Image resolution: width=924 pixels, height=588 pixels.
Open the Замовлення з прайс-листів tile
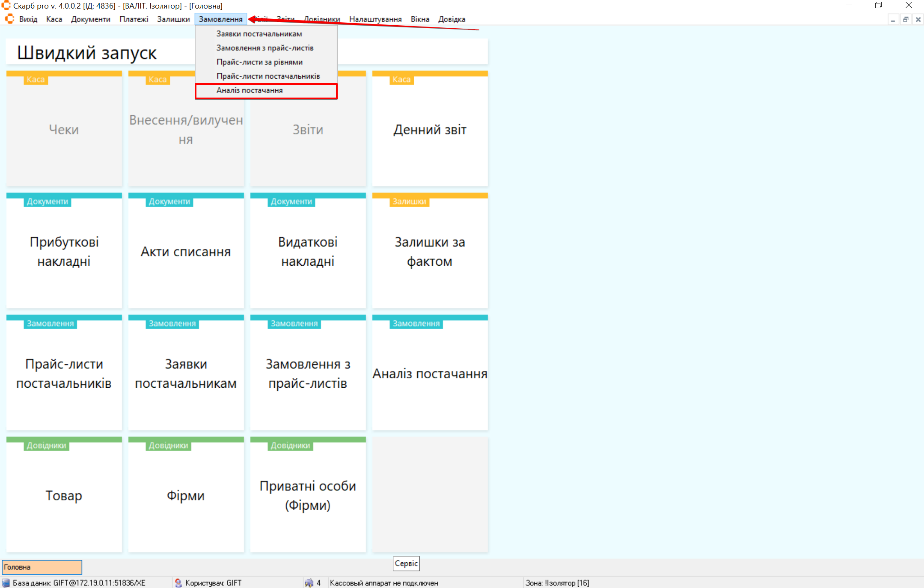(308, 373)
